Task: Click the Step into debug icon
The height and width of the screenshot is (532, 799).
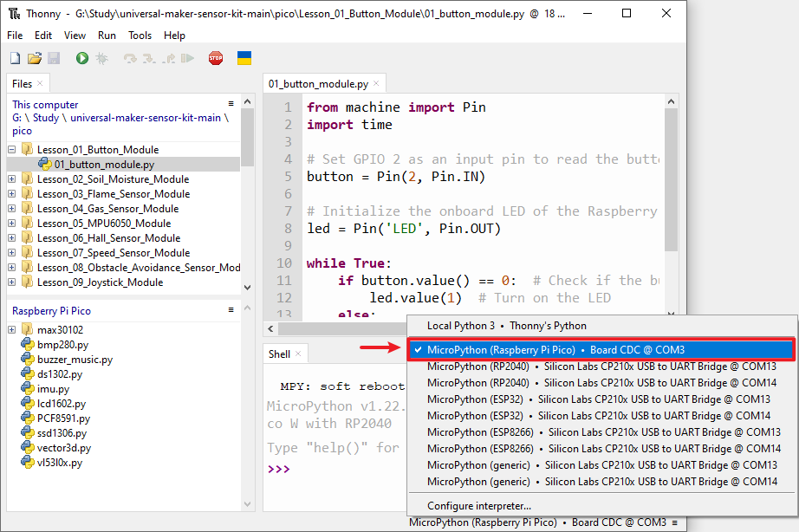Action: [149, 59]
